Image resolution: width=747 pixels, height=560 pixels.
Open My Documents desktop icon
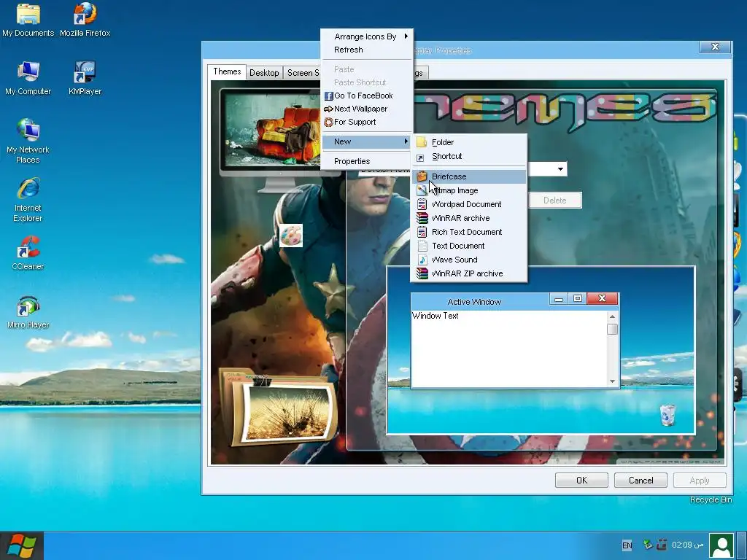pyautogui.click(x=28, y=20)
